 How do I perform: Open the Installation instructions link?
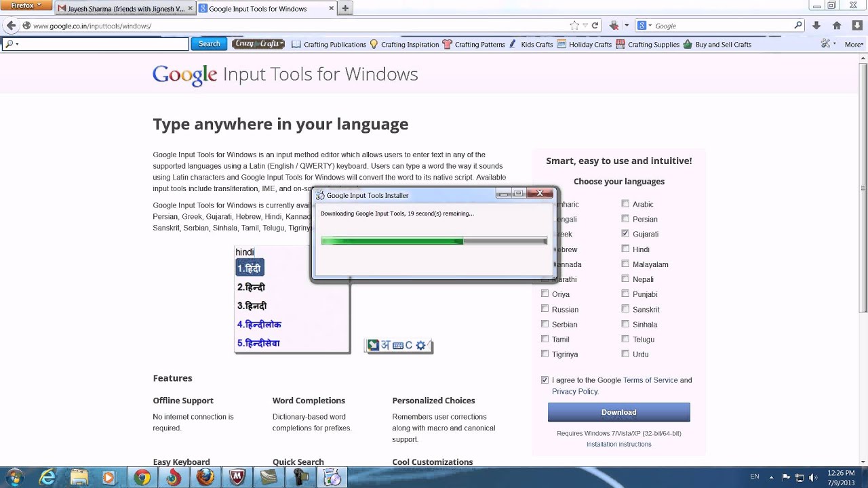coord(618,444)
